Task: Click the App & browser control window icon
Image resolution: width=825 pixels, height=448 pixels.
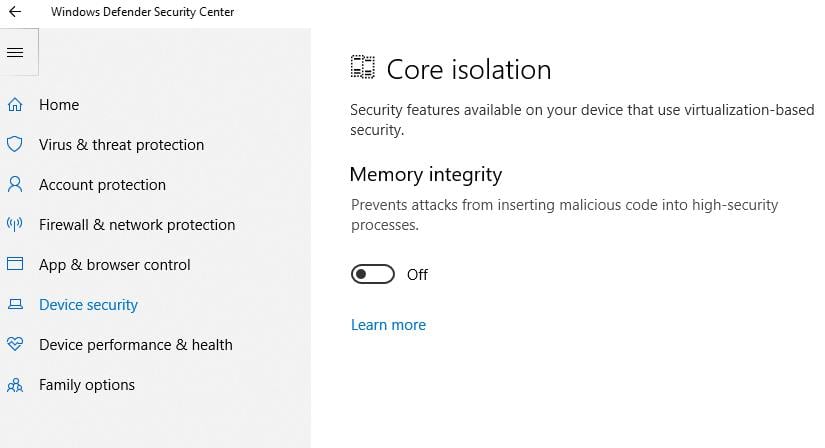Action: pos(15,265)
